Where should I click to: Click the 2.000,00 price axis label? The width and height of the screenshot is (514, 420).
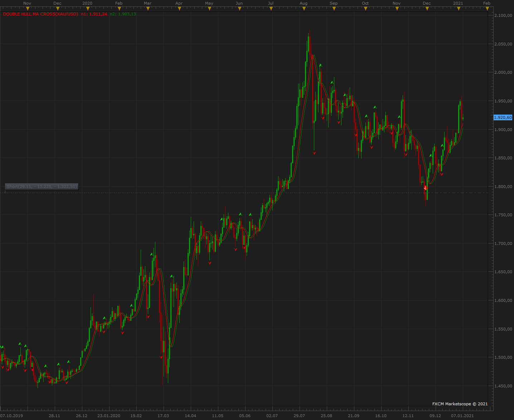pyautogui.click(x=503, y=72)
